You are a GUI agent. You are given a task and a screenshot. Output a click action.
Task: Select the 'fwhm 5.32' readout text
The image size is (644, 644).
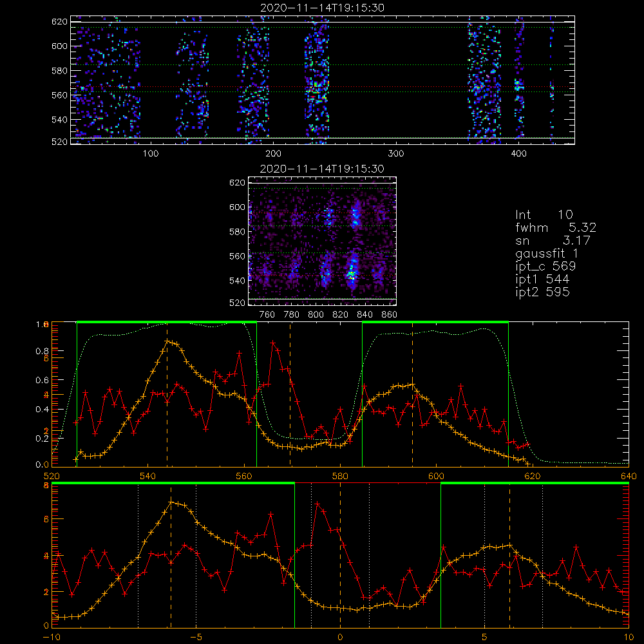(556, 227)
